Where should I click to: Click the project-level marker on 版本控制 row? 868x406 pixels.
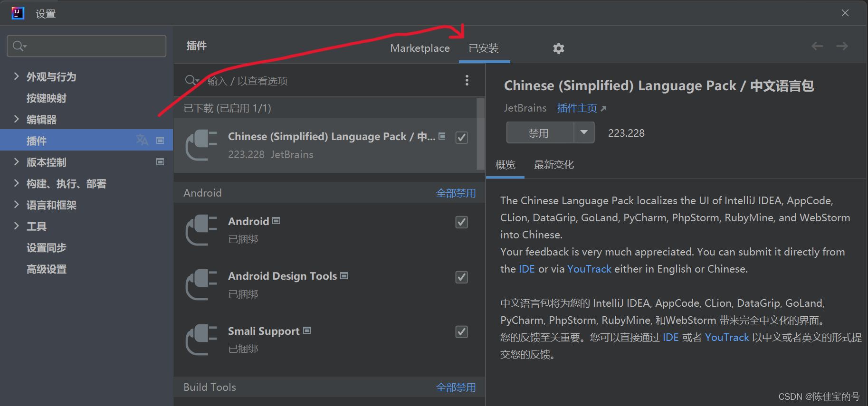point(160,162)
